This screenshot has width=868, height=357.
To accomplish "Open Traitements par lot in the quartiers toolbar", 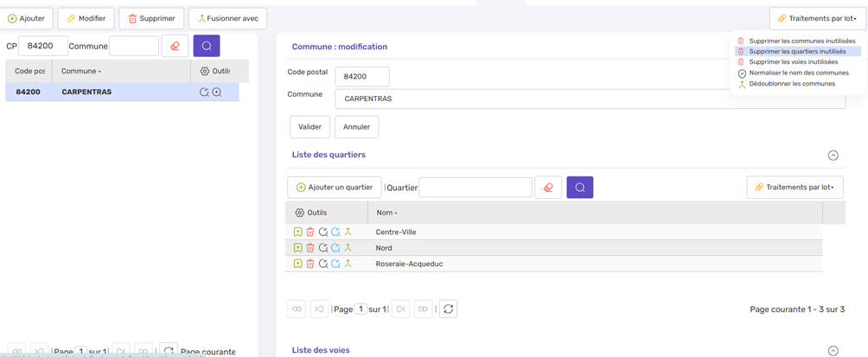I will [x=795, y=188].
